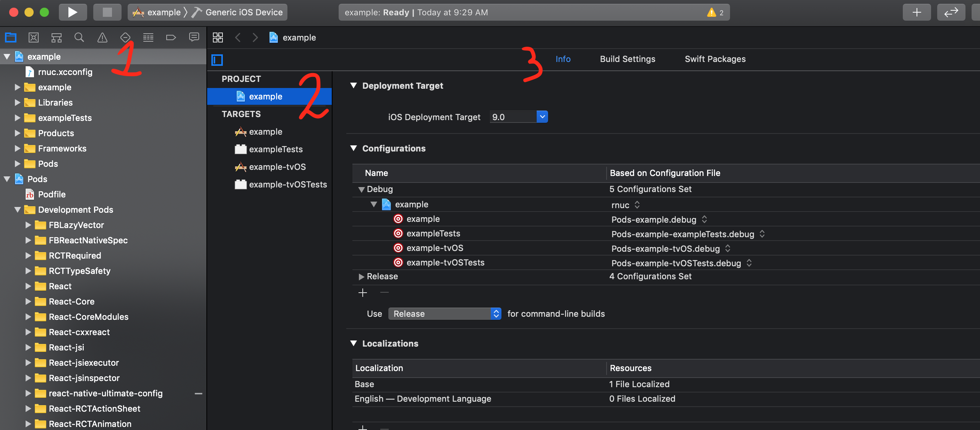The width and height of the screenshot is (980, 430).
Task: Show the Symbol navigator
Action: 57,37
